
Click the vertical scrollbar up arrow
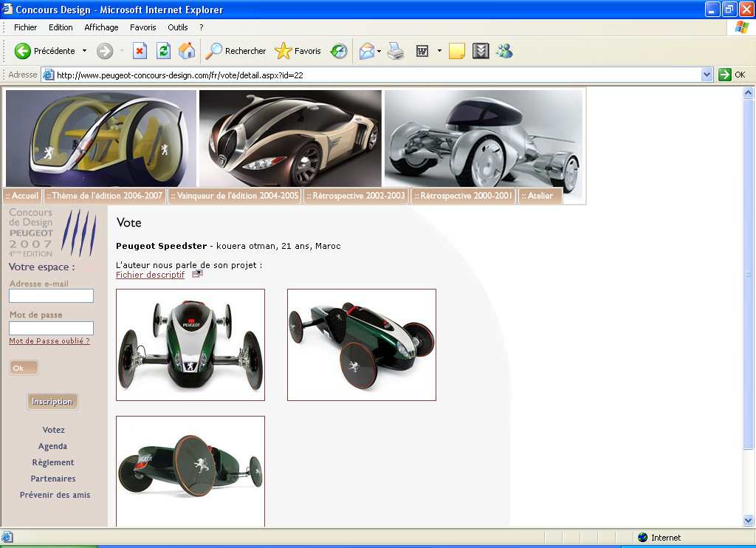(x=749, y=92)
